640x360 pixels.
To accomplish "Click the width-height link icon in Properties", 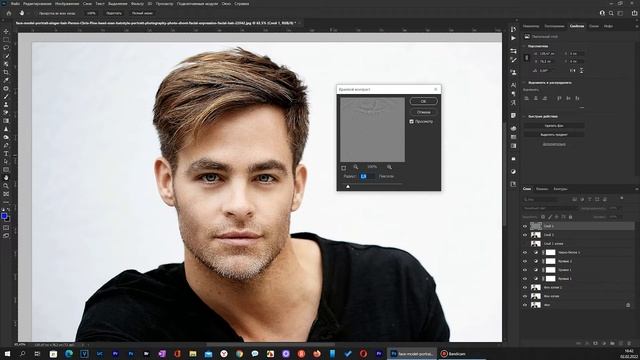I will (527, 58).
